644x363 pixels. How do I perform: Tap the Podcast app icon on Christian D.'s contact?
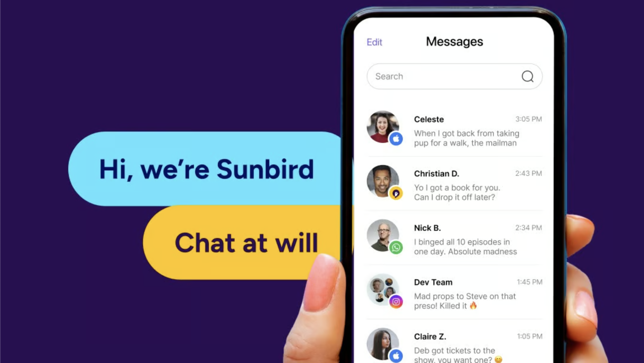pyautogui.click(x=395, y=193)
